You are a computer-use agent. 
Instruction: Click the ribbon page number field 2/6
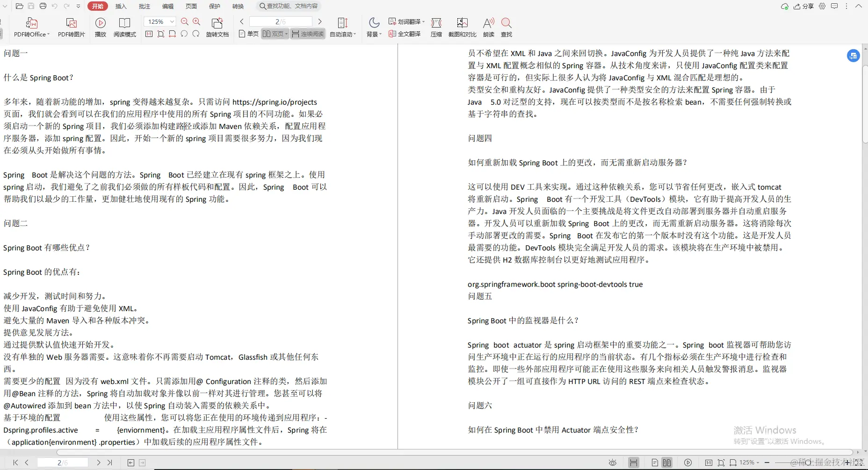click(281, 21)
